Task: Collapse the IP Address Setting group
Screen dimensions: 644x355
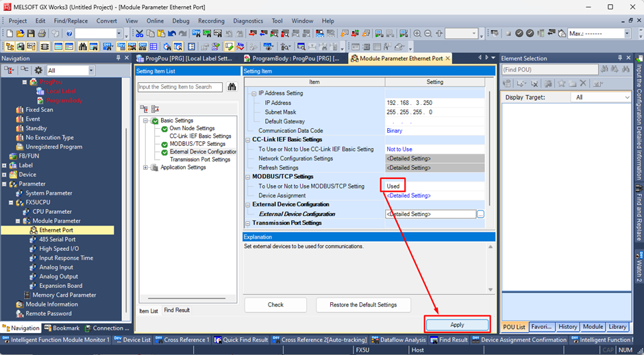Action: click(252, 93)
